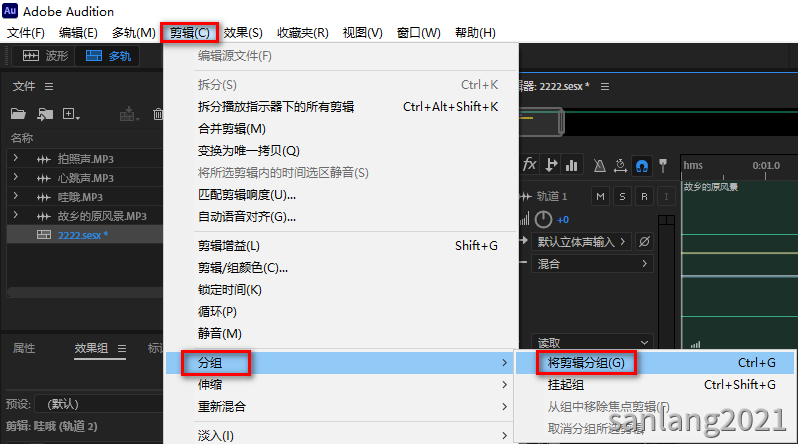
Task: Click the 名称 column header
Action: [22, 138]
